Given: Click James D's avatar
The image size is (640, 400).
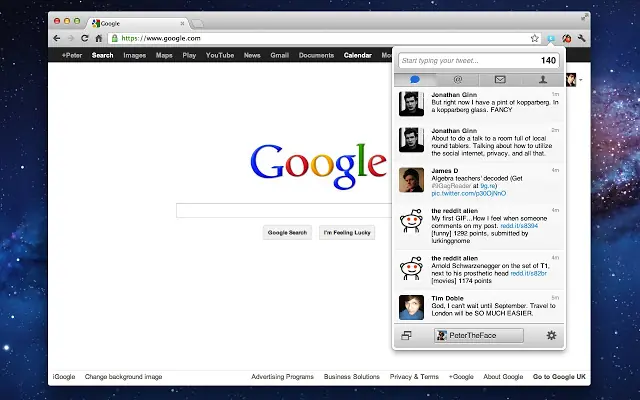Looking at the screenshot, I should tap(411, 180).
